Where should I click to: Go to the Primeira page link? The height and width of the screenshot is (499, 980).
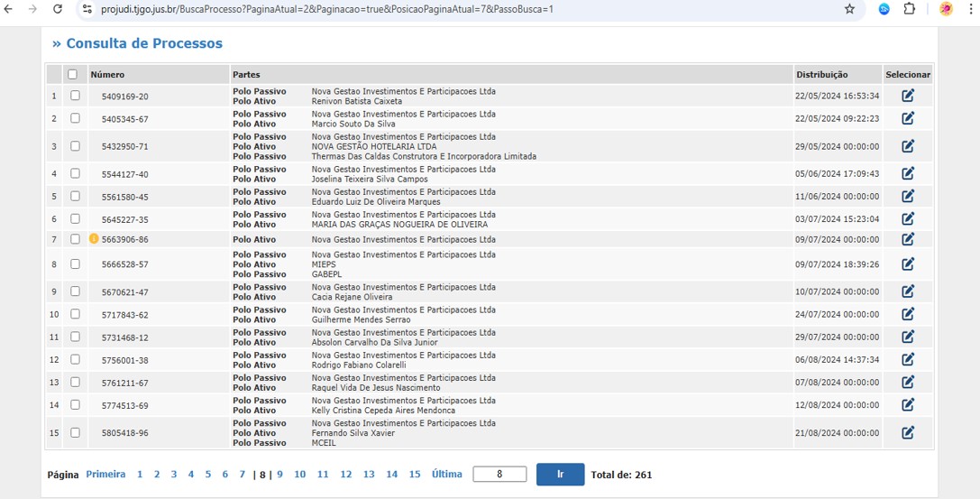click(x=105, y=475)
